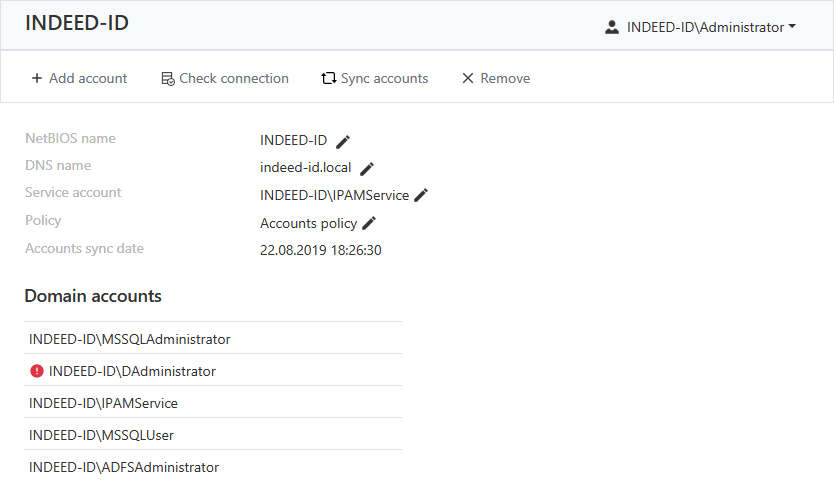Edit the DNS name indeed-id.local
Viewport: 834px width, 503px height.
(367, 168)
